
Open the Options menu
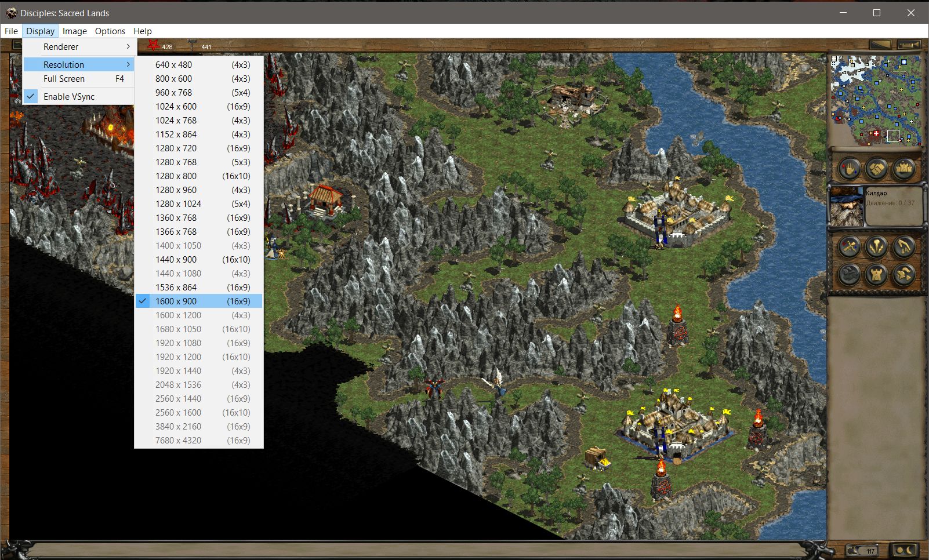pyautogui.click(x=110, y=31)
